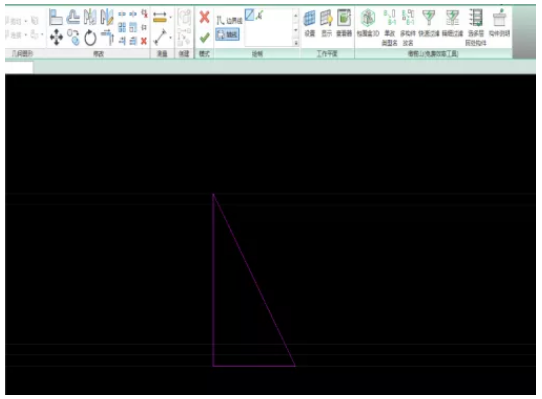Expand the draw tools gallery
This screenshot has width=542, height=399.
coord(296,43)
